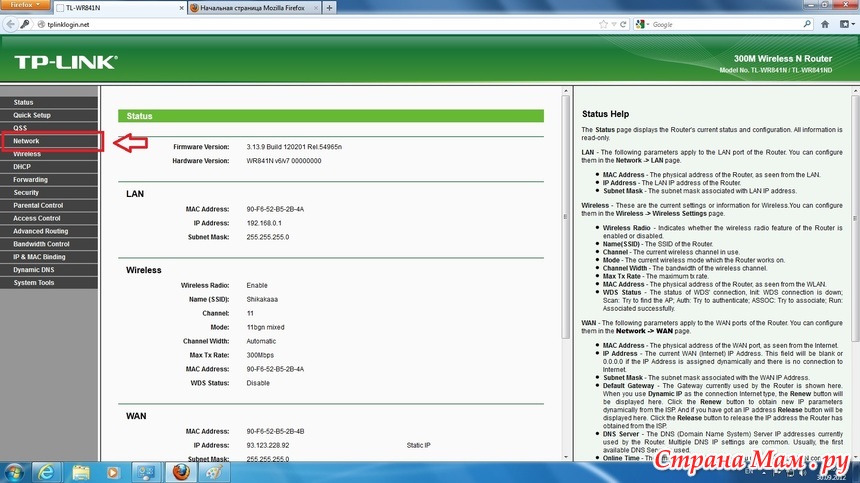Click the status page scroll up arrow

(x=565, y=90)
